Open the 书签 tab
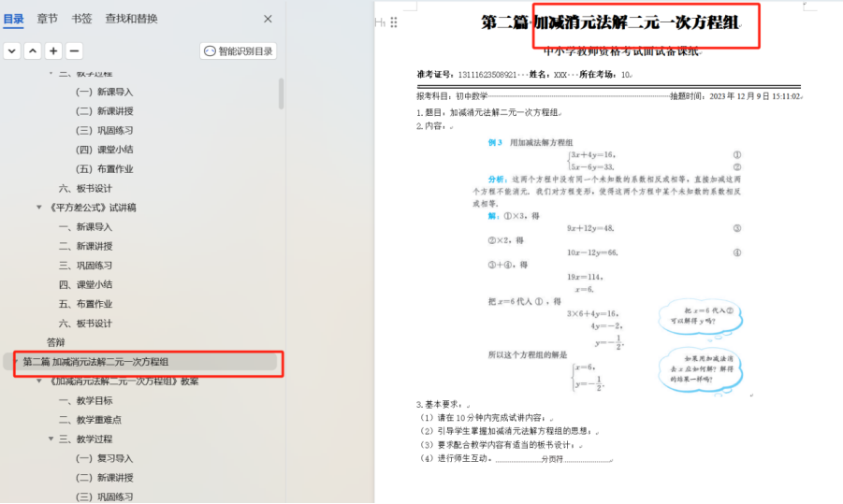Viewport: 843px width, 504px height. [x=81, y=19]
